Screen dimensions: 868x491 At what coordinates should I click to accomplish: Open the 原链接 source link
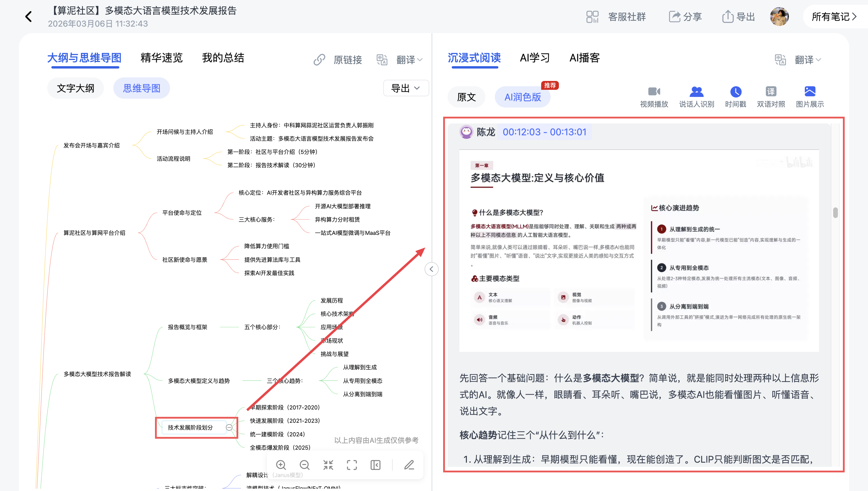coord(338,60)
